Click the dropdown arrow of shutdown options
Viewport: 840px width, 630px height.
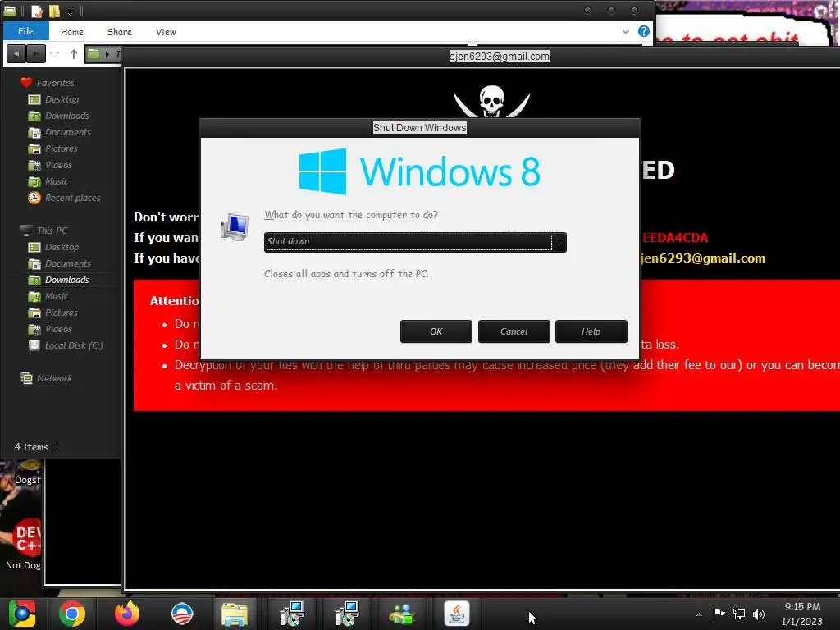pos(559,242)
